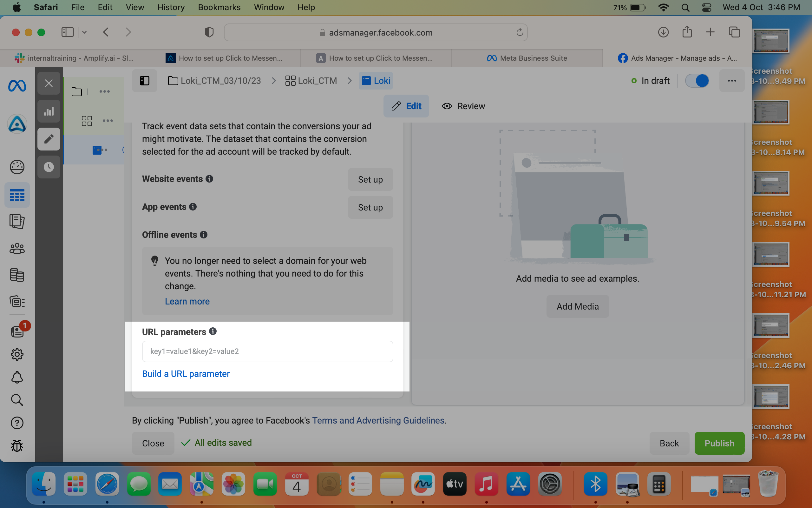The width and height of the screenshot is (812, 508).
Task: Close the editing panel with X
Action: coord(49,83)
